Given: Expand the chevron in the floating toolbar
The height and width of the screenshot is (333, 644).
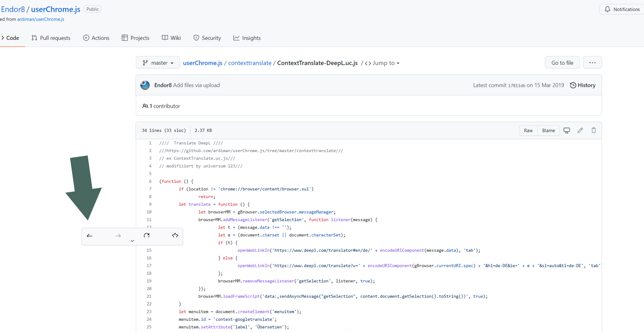Looking at the screenshot, I should (x=132, y=241).
